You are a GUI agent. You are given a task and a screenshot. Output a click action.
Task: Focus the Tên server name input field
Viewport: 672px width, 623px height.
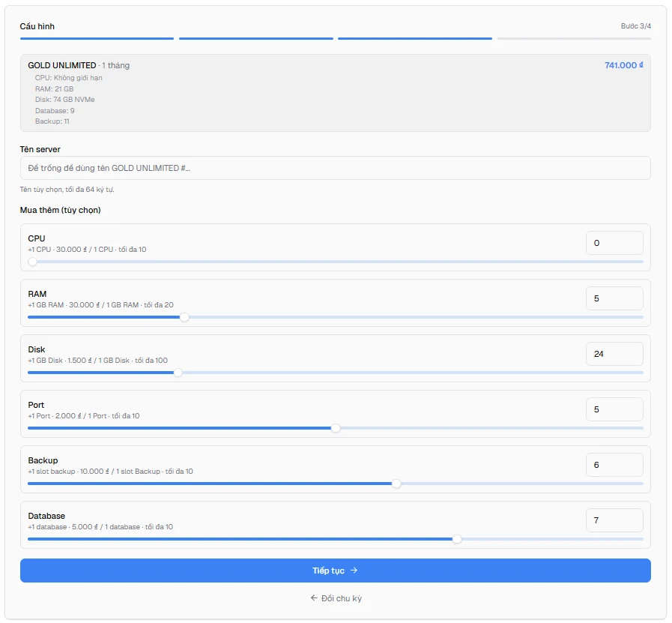pyautogui.click(x=336, y=168)
